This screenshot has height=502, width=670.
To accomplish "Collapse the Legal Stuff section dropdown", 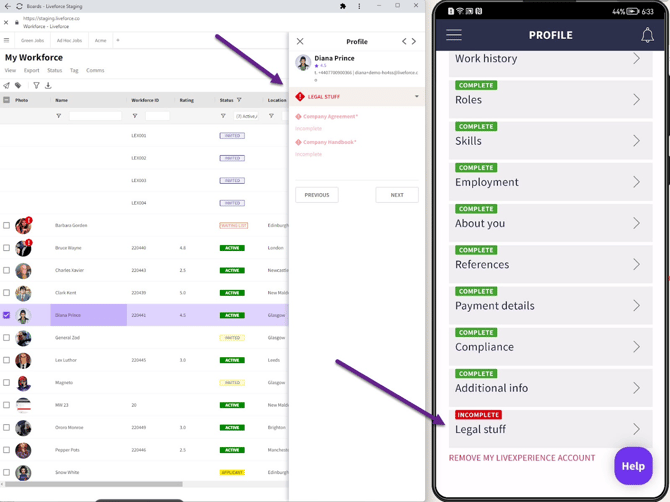I will [417, 97].
